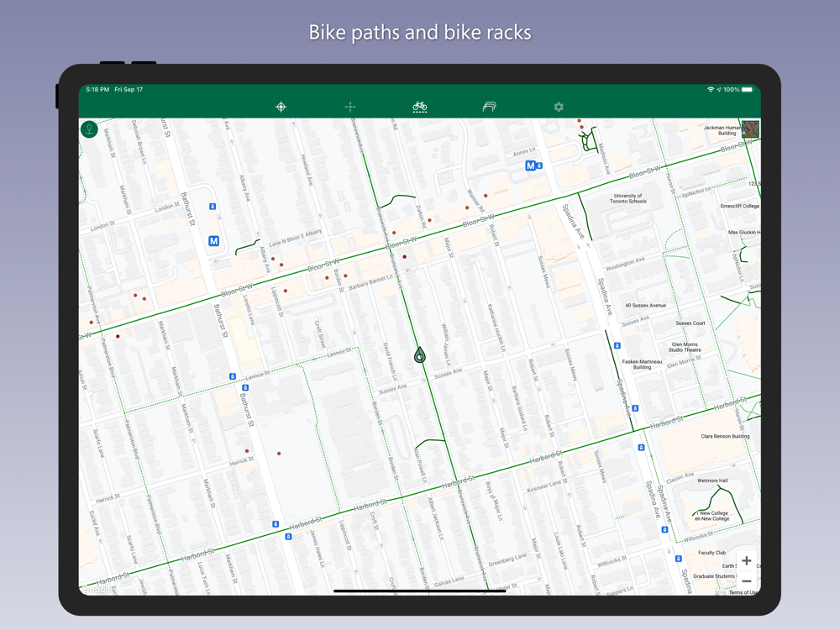Tap the Glen Morris Studio Theatre label

coord(685,347)
